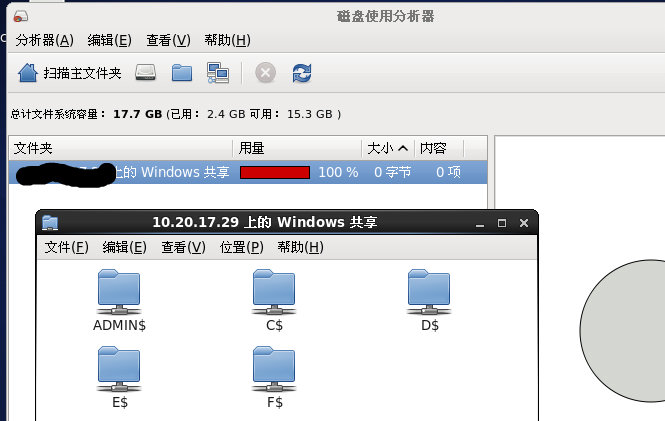Viewport: 665px width, 421px height.
Task: Close the Windows 共享 file browser window
Action: pos(524,223)
